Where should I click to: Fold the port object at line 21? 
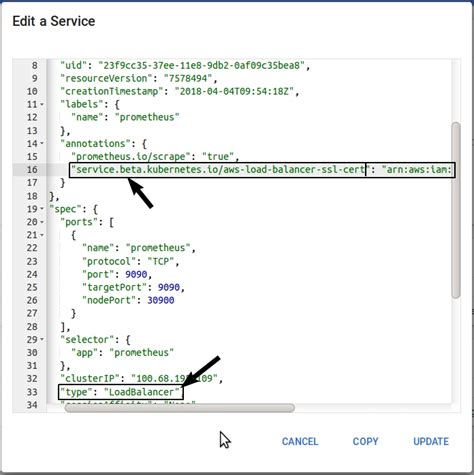click(42, 235)
